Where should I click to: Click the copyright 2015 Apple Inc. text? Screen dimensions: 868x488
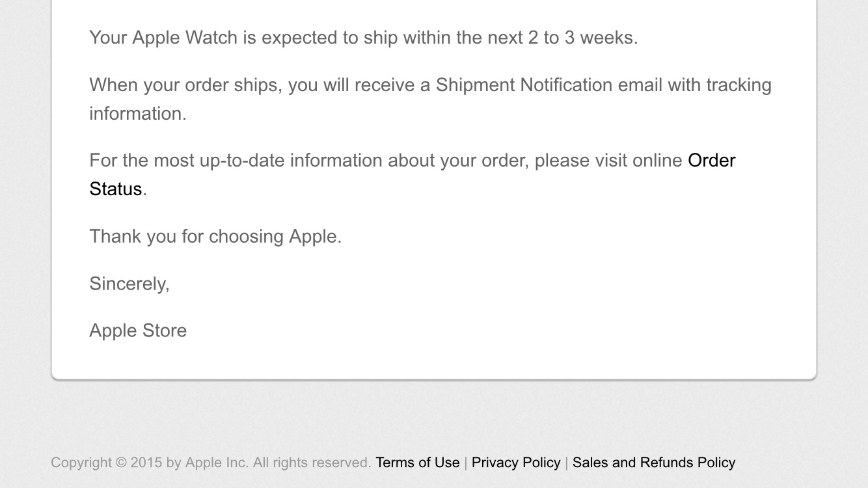[149, 463]
